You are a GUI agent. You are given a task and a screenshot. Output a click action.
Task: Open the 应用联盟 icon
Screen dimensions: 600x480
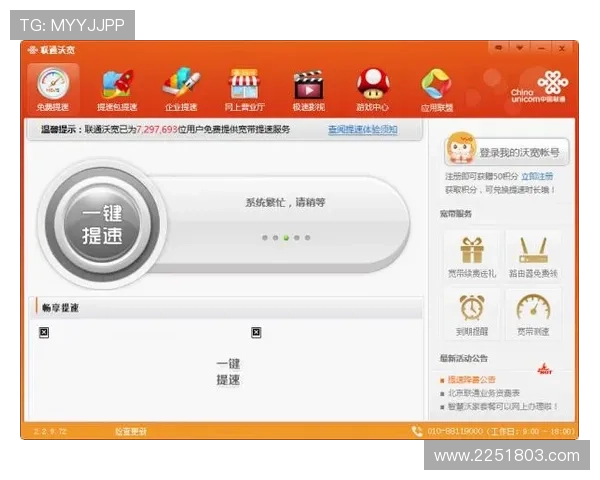[x=437, y=90]
